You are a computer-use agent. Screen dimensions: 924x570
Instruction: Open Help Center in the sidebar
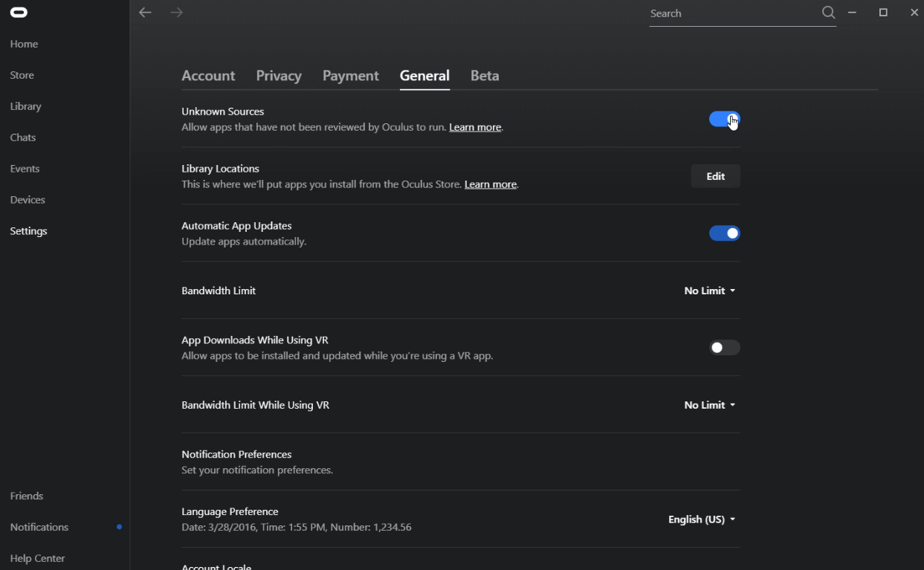pos(37,558)
